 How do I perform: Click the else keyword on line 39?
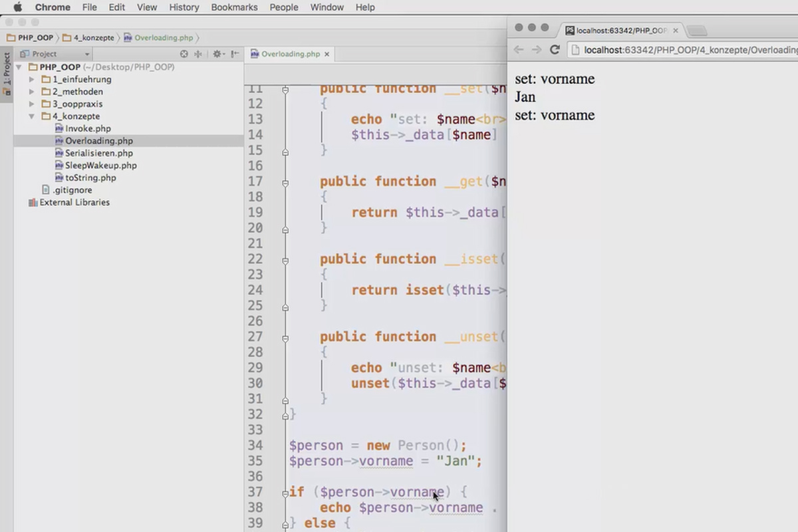tap(320, 523)
